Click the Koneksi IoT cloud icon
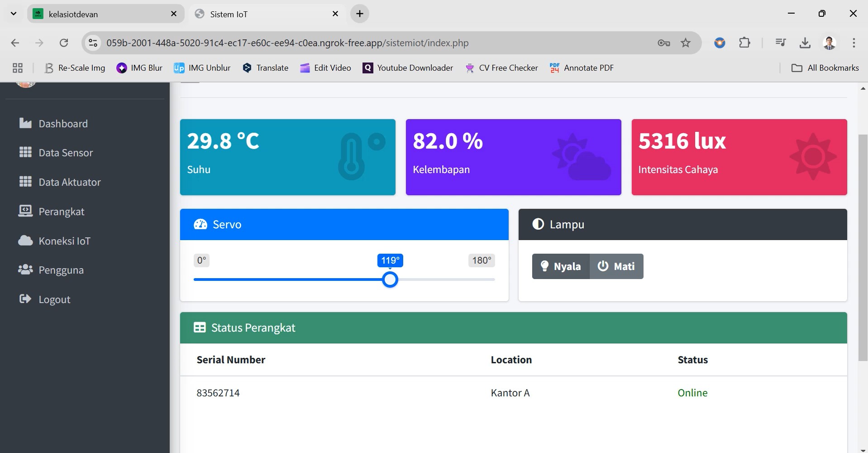868x453 pixels. coord(25,240)
